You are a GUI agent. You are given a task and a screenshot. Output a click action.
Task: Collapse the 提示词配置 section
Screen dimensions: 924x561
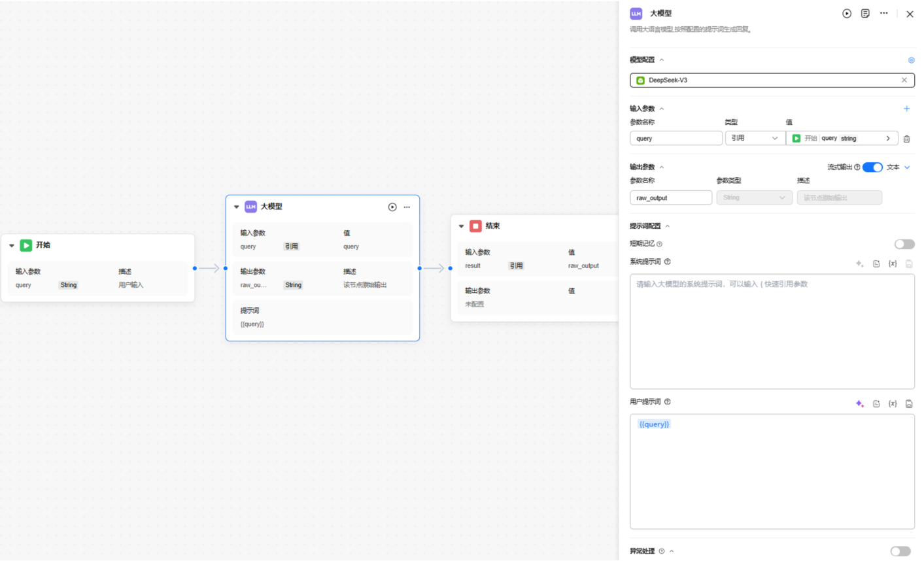[667, 226]
